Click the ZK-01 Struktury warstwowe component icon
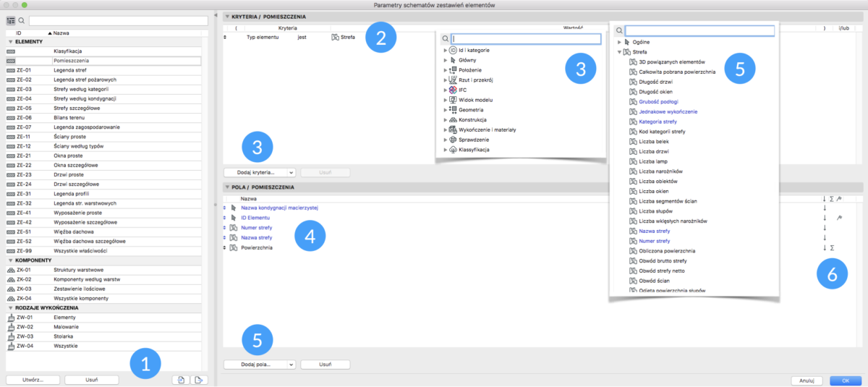This screenshot has width=868, height=387. click(x=11, y=268)
